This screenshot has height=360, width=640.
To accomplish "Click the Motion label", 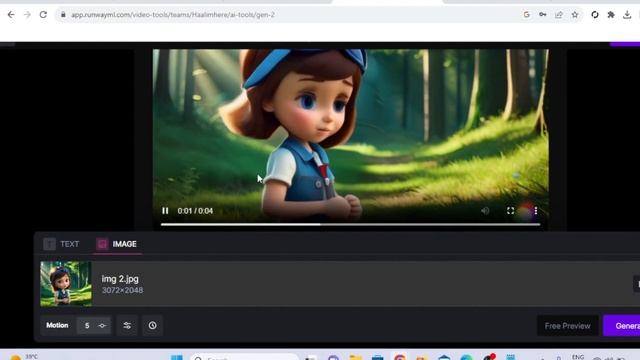I will tap(57, 325).
